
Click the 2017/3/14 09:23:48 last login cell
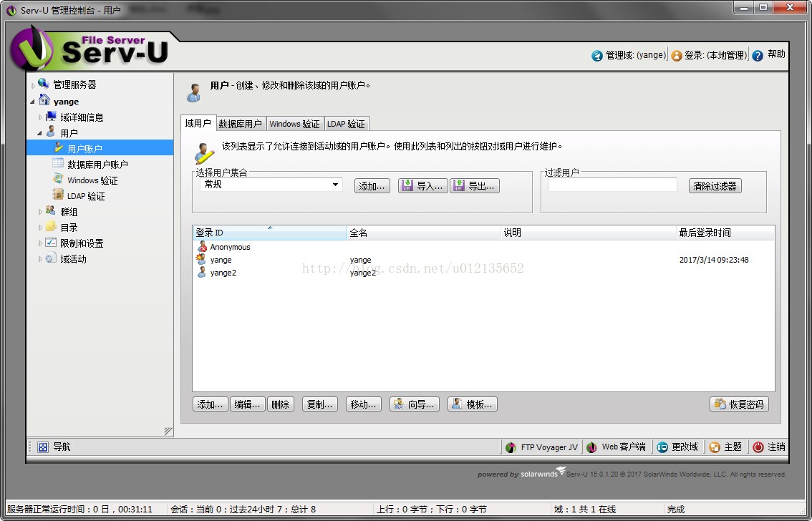coord(714,260)
